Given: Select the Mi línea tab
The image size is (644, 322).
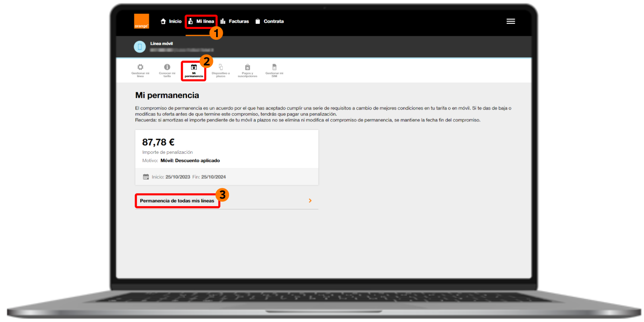Looking at the screenshot, I should [x=201, y=21].
